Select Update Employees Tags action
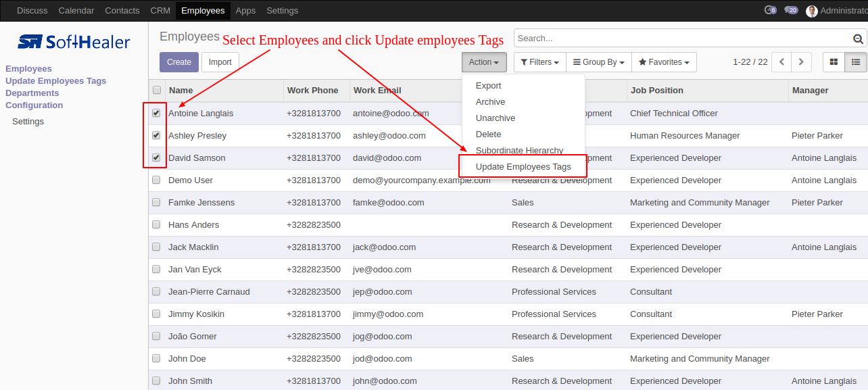868x390 pixels. pyautogui.click(x=523, y=167)
